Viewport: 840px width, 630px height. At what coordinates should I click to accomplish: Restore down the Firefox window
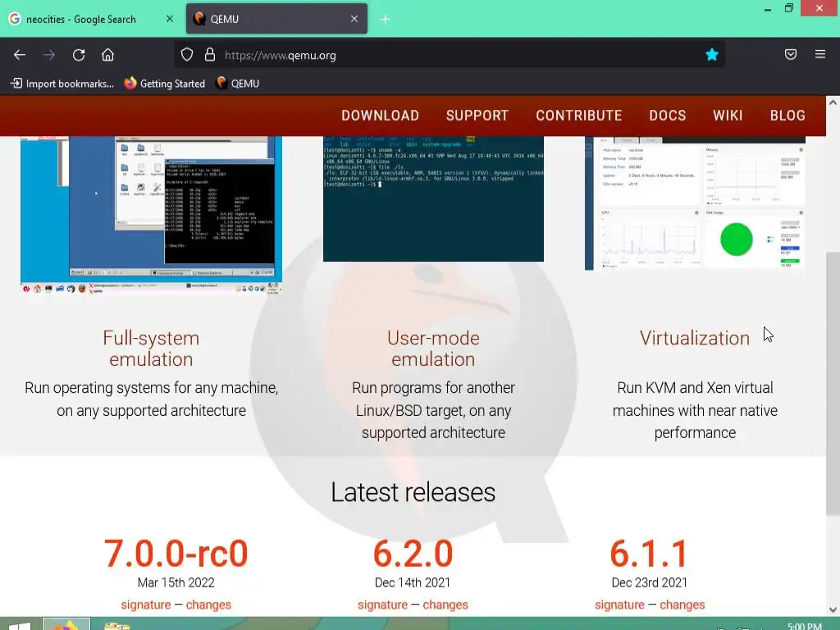[x=788, y=8]
